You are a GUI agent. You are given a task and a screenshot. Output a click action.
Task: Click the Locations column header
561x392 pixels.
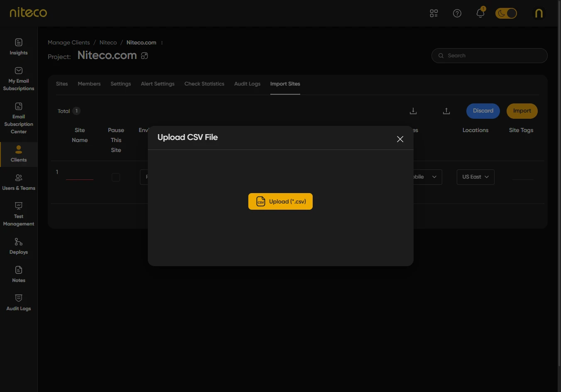tap(475, 130)
